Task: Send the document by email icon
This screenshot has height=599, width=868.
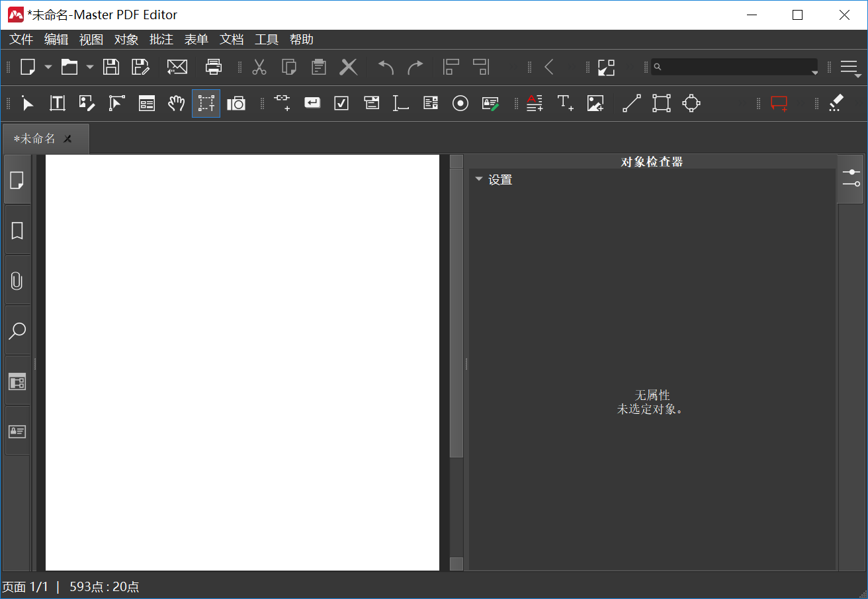Action: pos(177,67)
